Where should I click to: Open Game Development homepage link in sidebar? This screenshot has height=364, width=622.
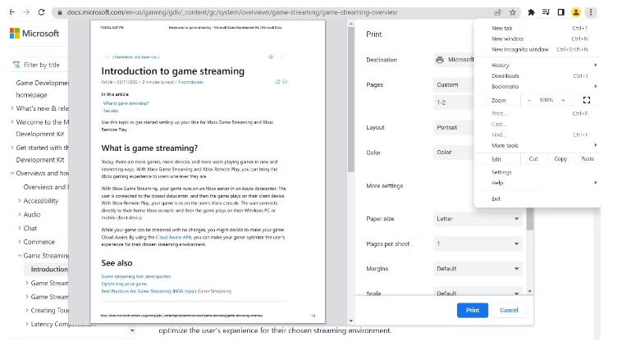pyautogui.click(x=42, y=89)
